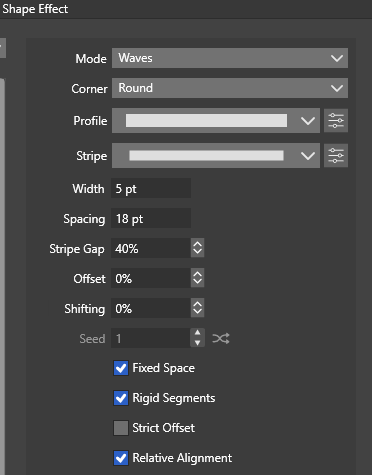Expand the Stripe preset dropdown
Viewport: 372px width, 475px height.
pyautogui.click(x=216, y=156)
